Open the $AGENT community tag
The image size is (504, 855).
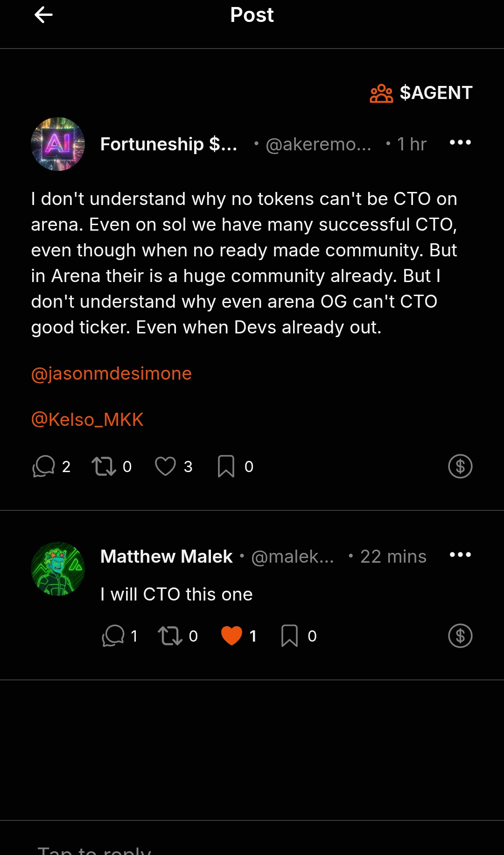(421, 93)
